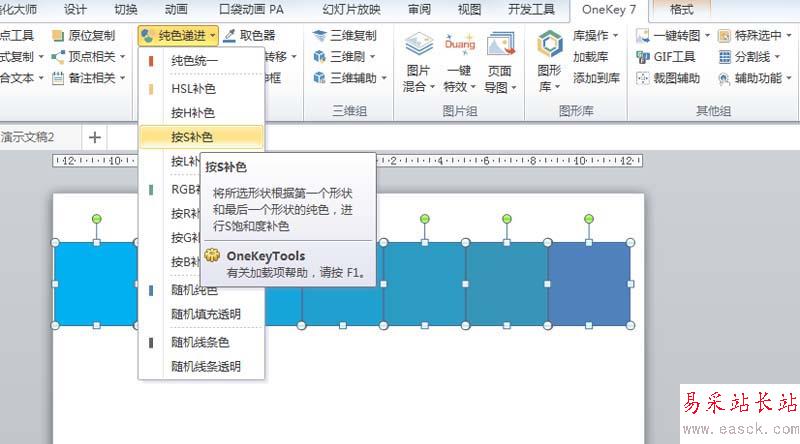This screenshot has height=444, width=800.
Task: Open the 格式 contextual tab
Action: 682,9
